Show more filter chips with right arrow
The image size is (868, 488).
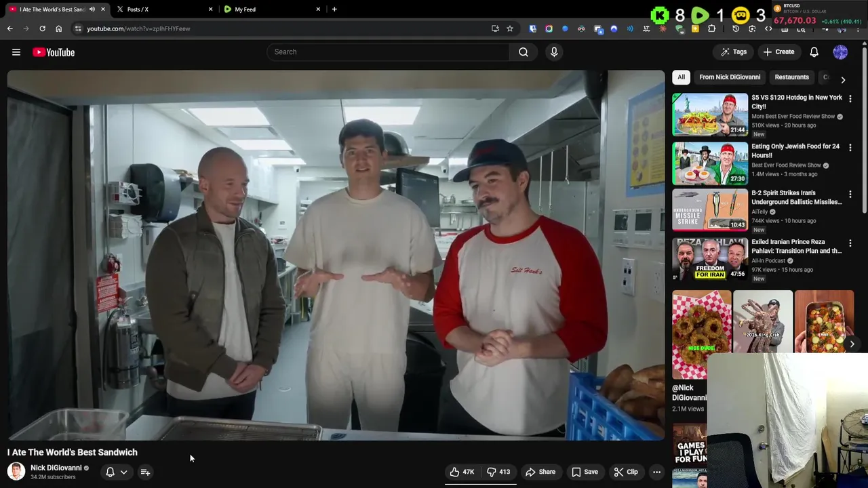843,79
